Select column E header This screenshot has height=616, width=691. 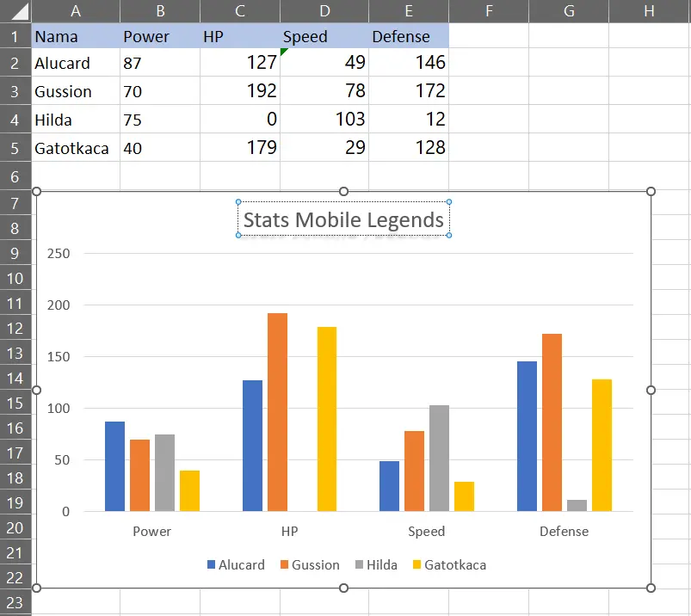pos(409,10)
